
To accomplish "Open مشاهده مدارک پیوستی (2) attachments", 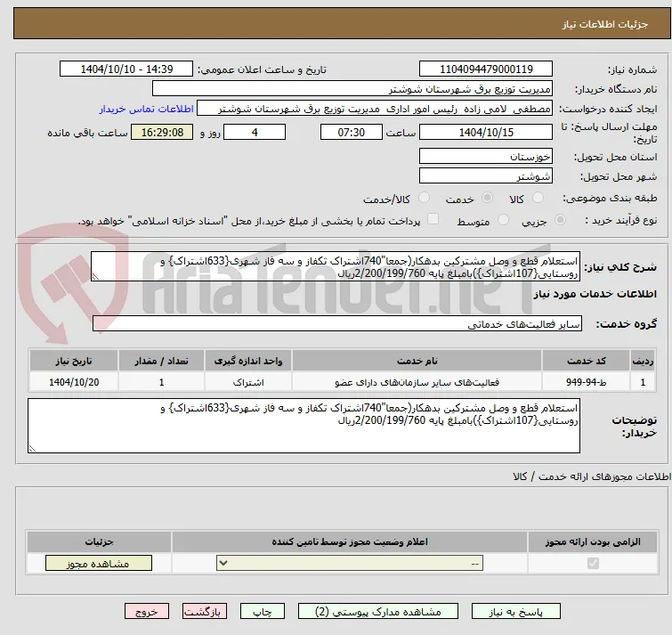I will click(x=378, y=612).
